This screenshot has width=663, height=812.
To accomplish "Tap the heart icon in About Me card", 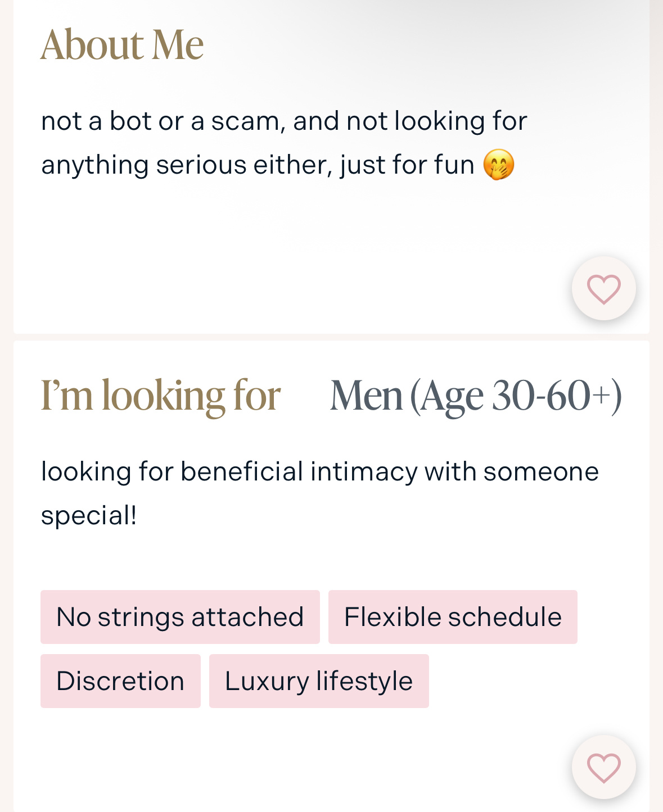I will click(603, 289).
